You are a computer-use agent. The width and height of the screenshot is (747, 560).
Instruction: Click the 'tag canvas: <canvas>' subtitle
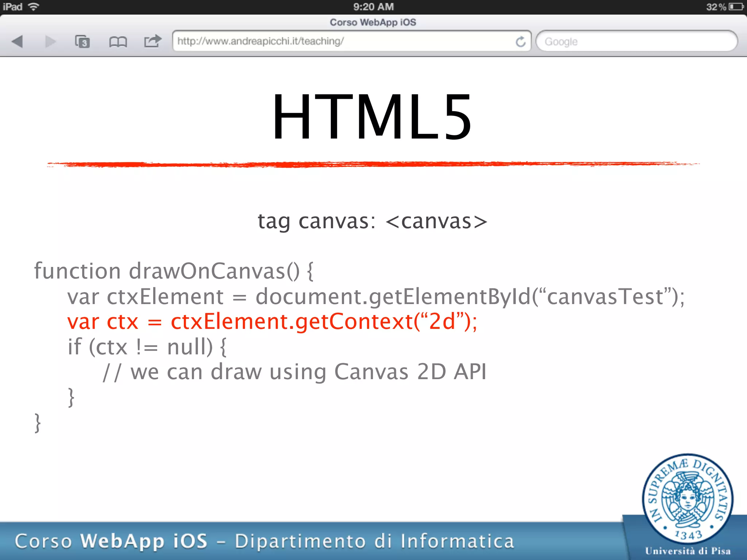click(x=372, y=221)
